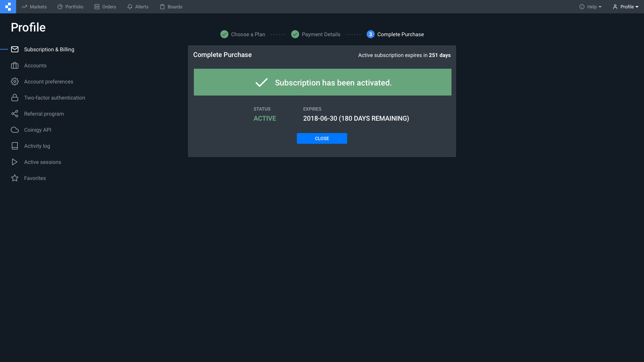
Task: Click the Activity log book icon
Action: (15, 146)
